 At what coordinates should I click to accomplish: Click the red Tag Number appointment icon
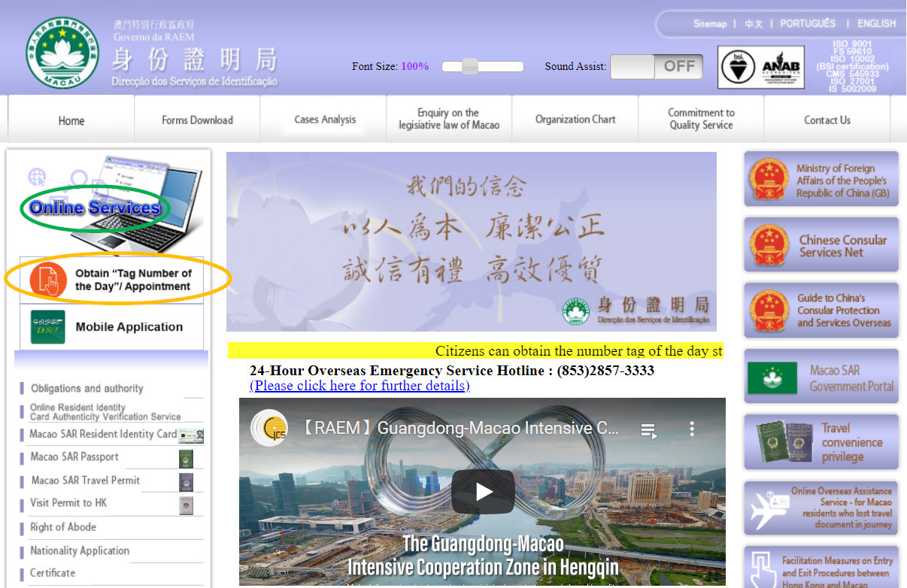[48, 279]
